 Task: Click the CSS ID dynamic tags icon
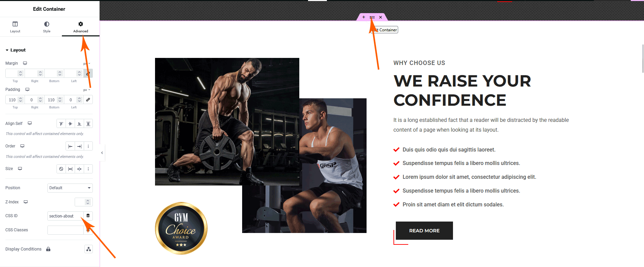pos(88,216)
